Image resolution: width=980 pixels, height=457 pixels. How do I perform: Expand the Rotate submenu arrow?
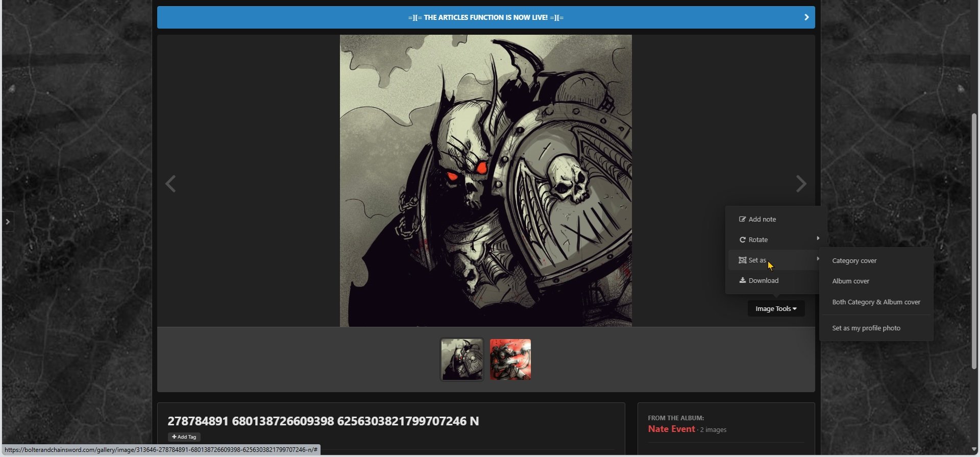(x=818, y=238)
